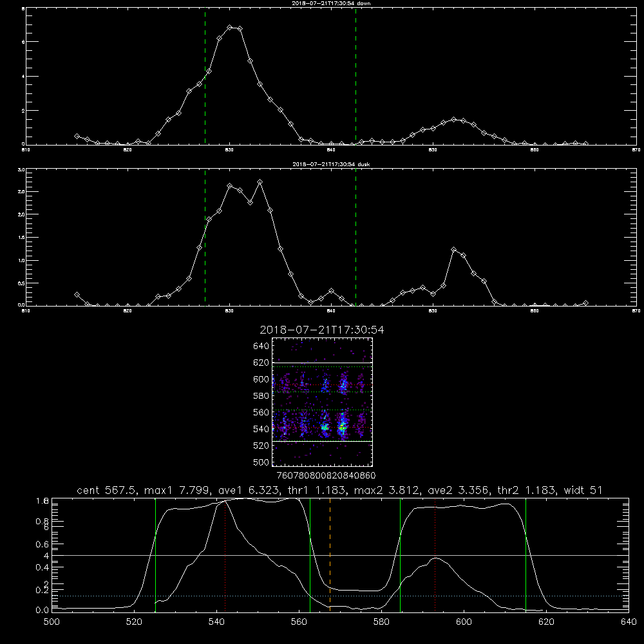The height and width of the screenshot is (644, 644).
Task: Click the x-axis label 520 on bottom plot
Action: pos(134,622)
